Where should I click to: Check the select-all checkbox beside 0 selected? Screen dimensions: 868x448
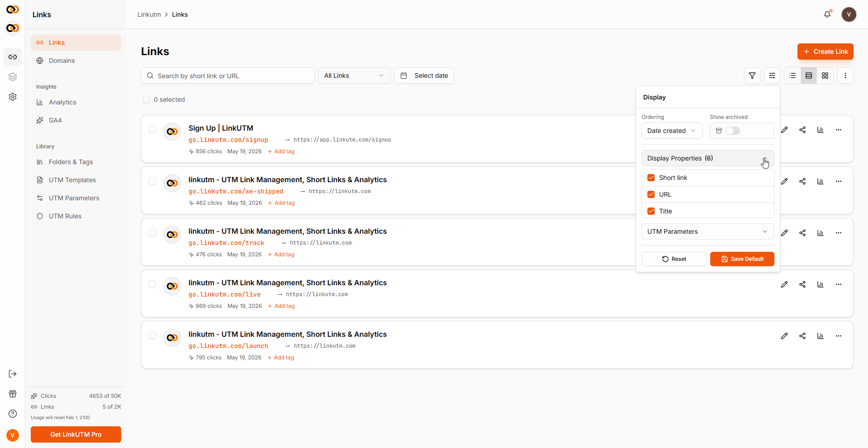[146, 99]
